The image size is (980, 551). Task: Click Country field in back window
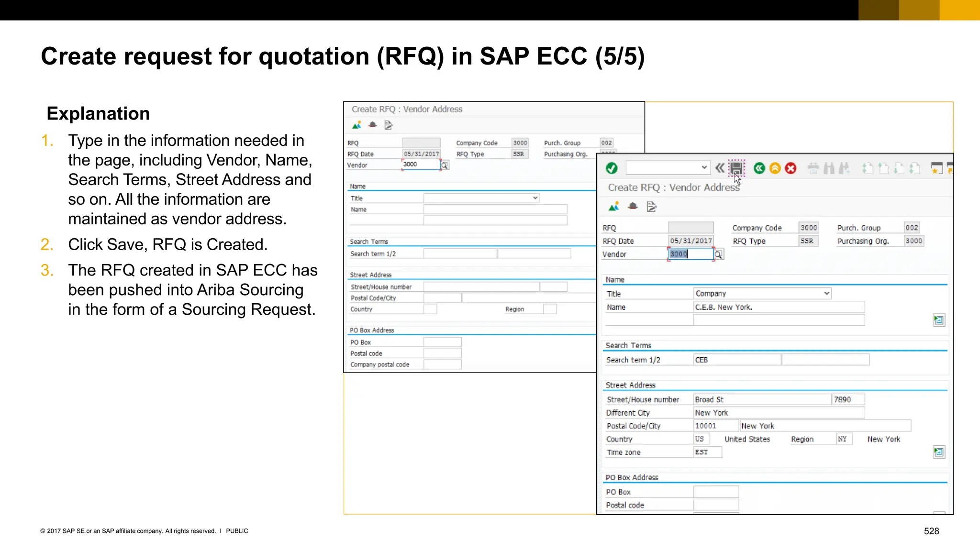430,309
